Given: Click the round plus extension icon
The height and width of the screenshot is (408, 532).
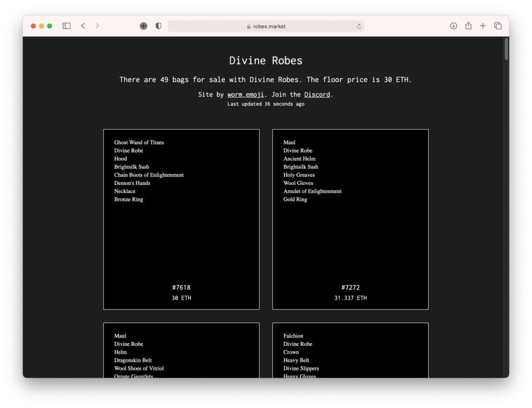Looking at the screenshot, I should click(x=143, y=26).
